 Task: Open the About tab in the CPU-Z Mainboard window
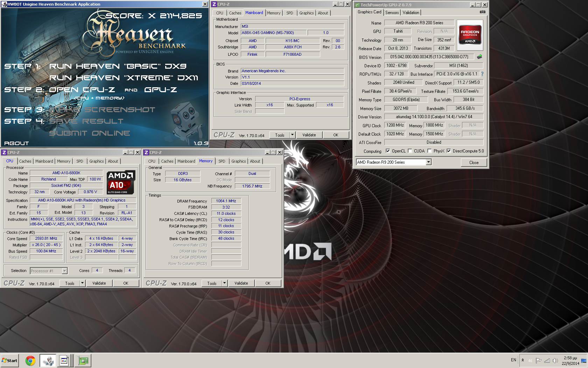[323, 13]
